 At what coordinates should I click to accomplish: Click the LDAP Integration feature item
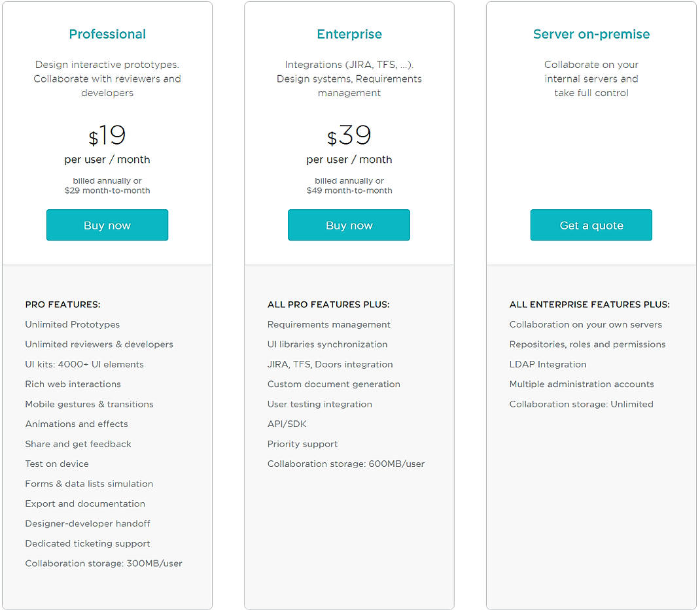tap(548, 364)
